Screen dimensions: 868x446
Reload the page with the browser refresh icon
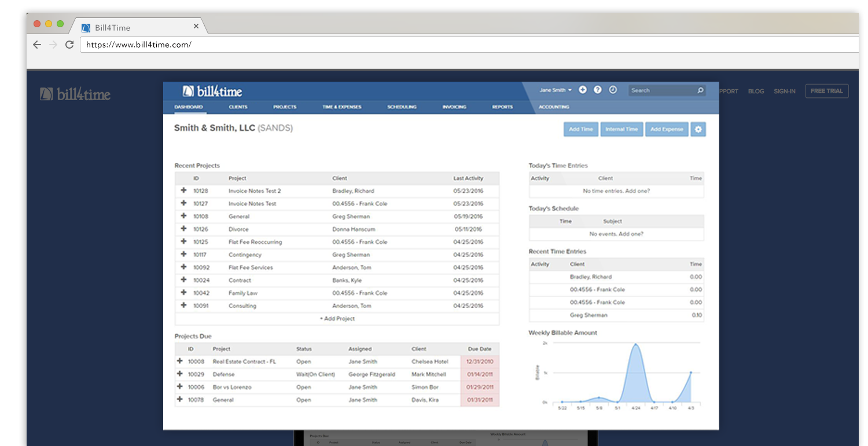(x=70, y=45)
